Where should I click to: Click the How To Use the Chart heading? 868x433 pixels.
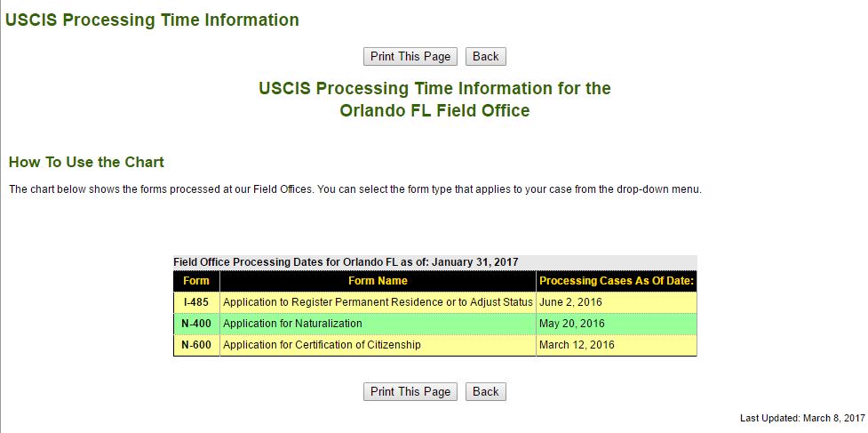pyautogui.click(x=86, y=163)
